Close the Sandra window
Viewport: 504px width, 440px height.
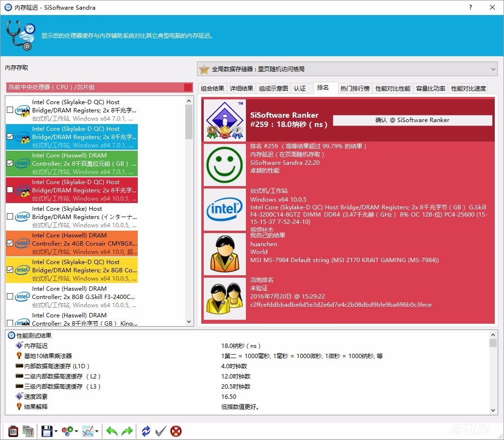click(492, 7)
